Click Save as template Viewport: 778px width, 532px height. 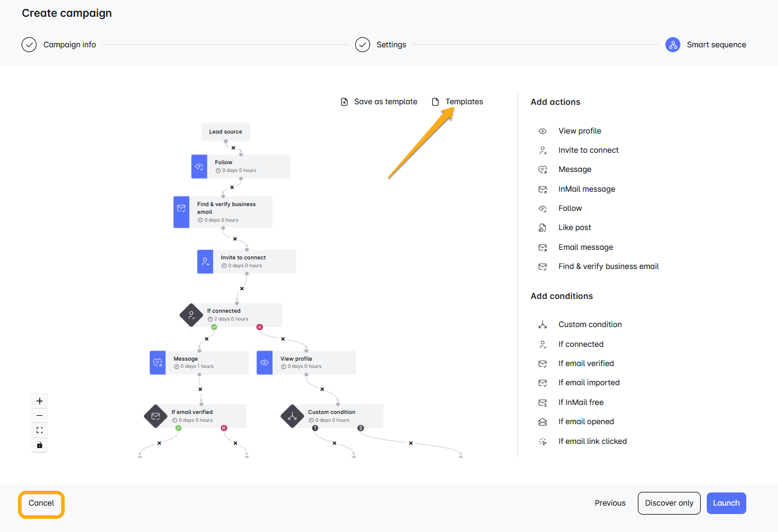point(379,102)
